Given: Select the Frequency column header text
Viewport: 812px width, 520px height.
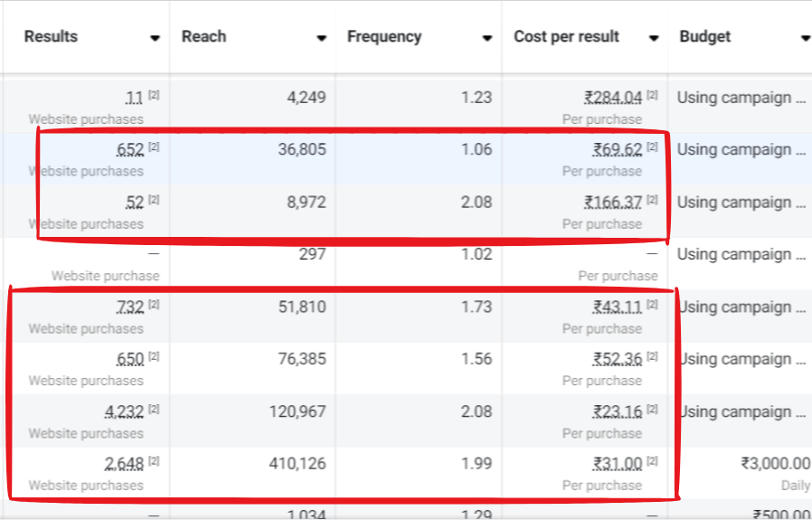Looking at the screenshot, I should [x=384, y=37].
